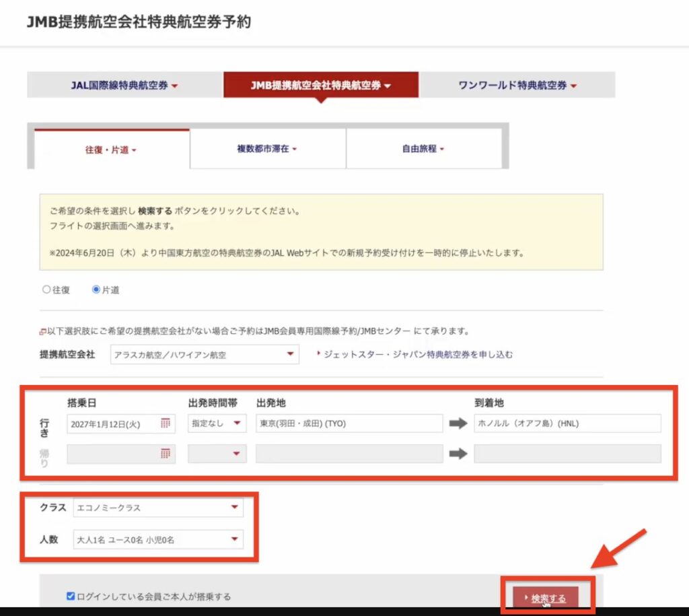Open the クラス エコノミークラス dropdown
The image size is (689, 616).
pyautogui.click(x=158, y=508)
